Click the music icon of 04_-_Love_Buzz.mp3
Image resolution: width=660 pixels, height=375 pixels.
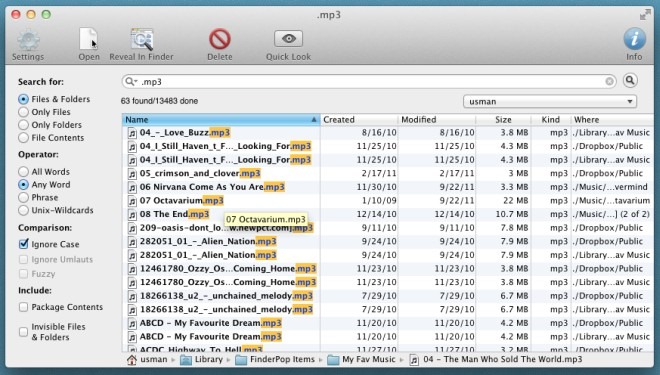132,133
